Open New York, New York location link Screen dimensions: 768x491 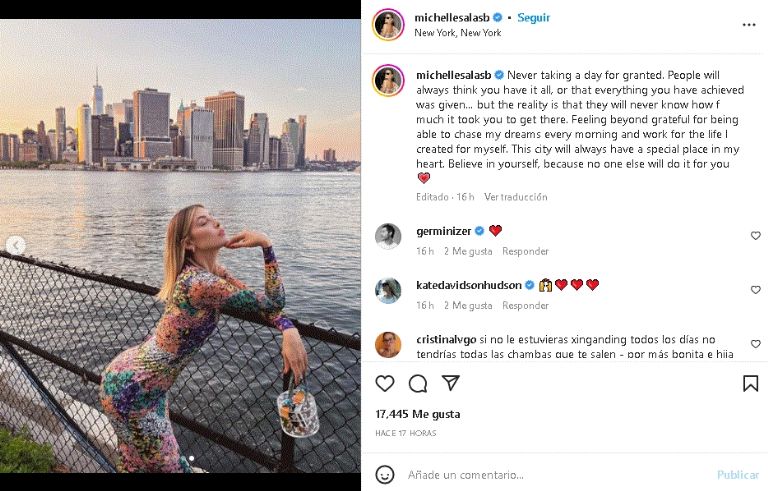click(458, 33)
